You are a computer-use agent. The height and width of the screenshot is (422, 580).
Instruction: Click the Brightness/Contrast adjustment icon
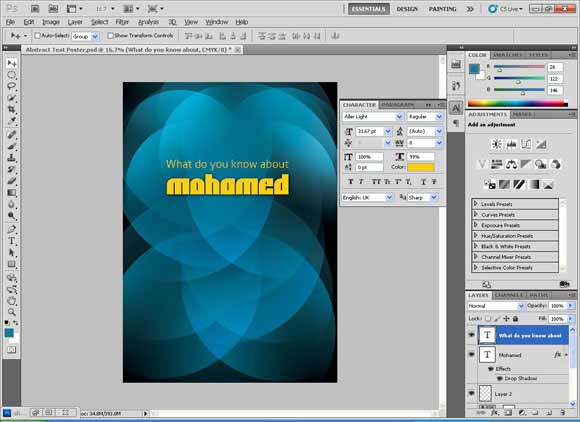[x=496, y=144]
